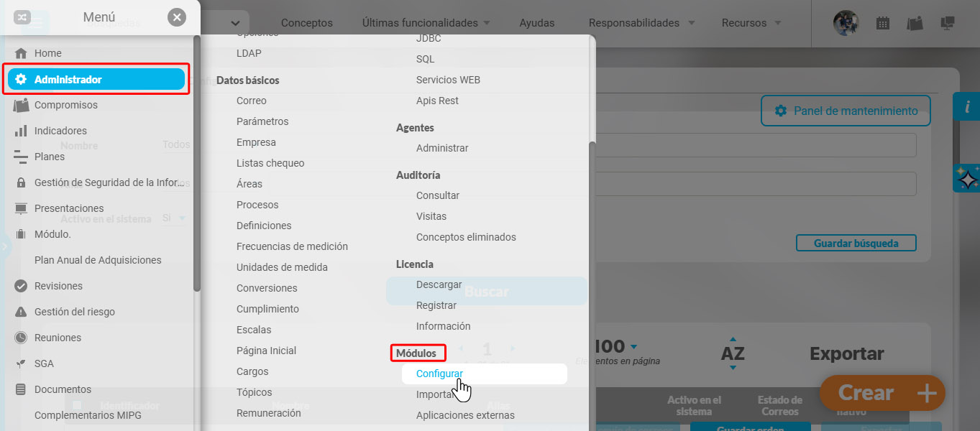980x431 pixels.
Task: Open the sparkle assistant icon
Action: tap(967, 178)
